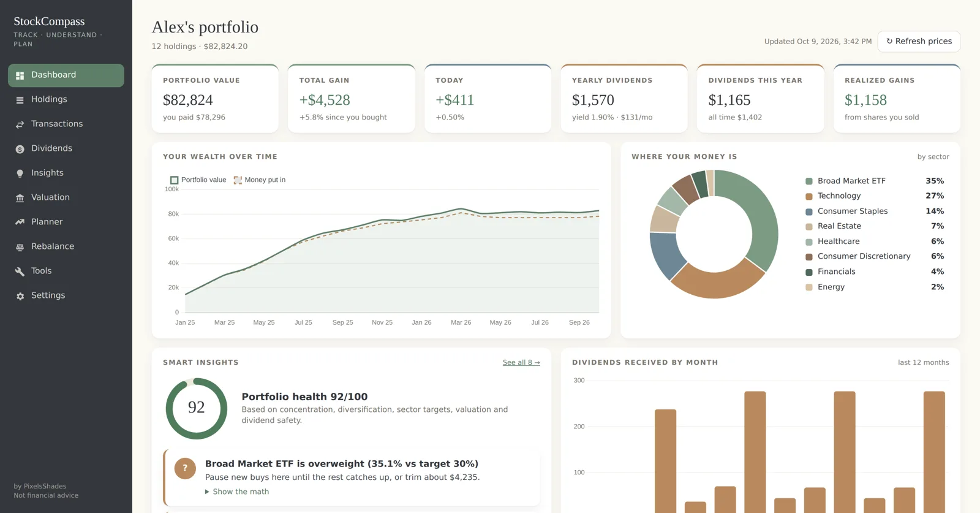Click the 'Alex's portfolio' heading
Screen dimensions: 980x513
(x=205, y=27)
